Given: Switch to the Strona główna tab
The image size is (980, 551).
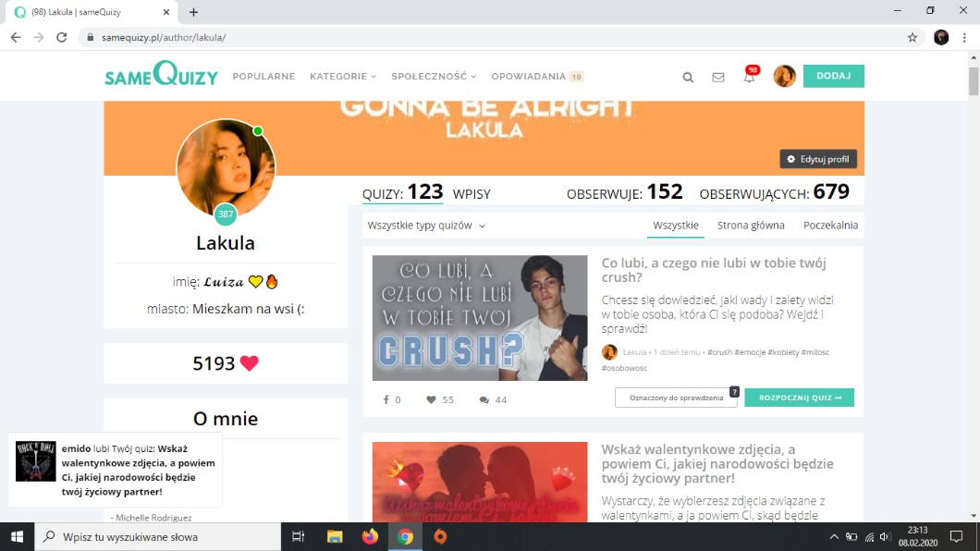Looking at the screenshot, I should [x=751, y=226].
